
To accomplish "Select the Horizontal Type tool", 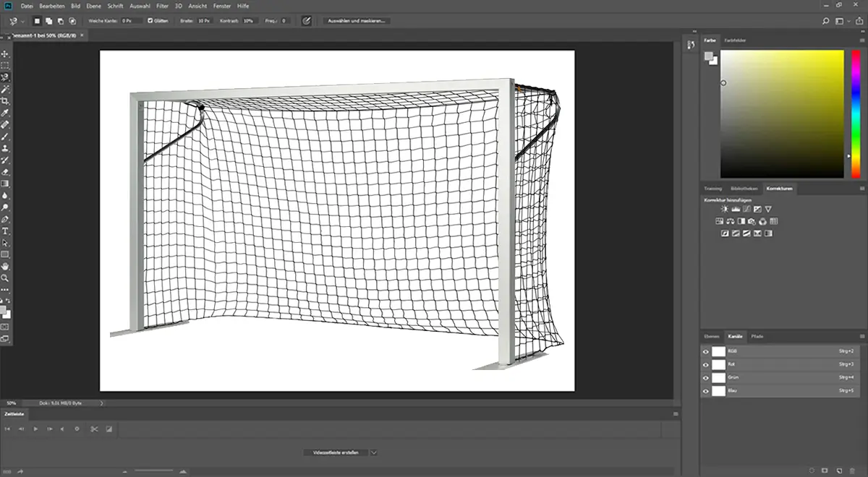I will [x=5, y=231].
